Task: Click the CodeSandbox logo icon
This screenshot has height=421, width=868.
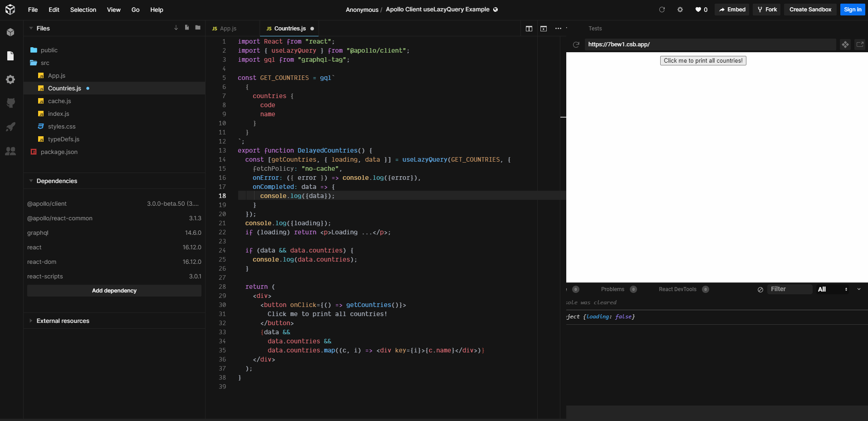Action: pos(10,10)
